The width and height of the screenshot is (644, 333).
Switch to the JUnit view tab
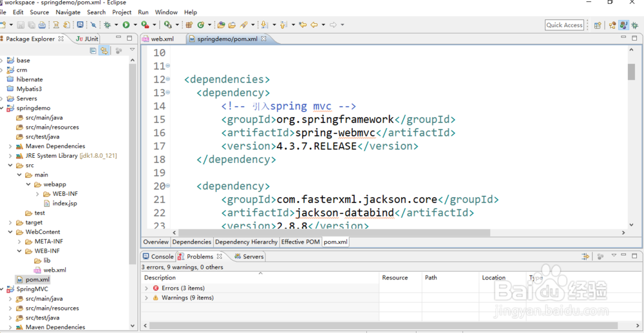point(87,39)
